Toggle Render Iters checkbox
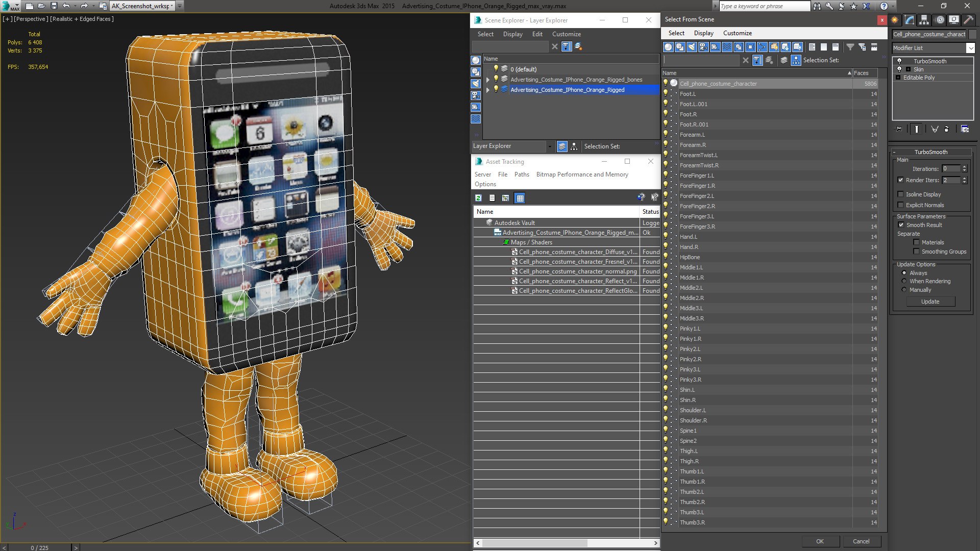 [900, 180]
